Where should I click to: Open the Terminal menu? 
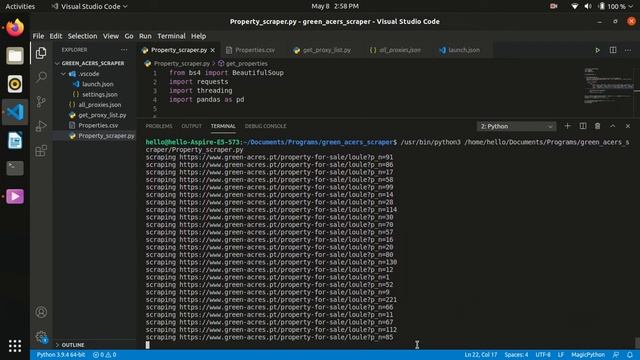[171, 36]
